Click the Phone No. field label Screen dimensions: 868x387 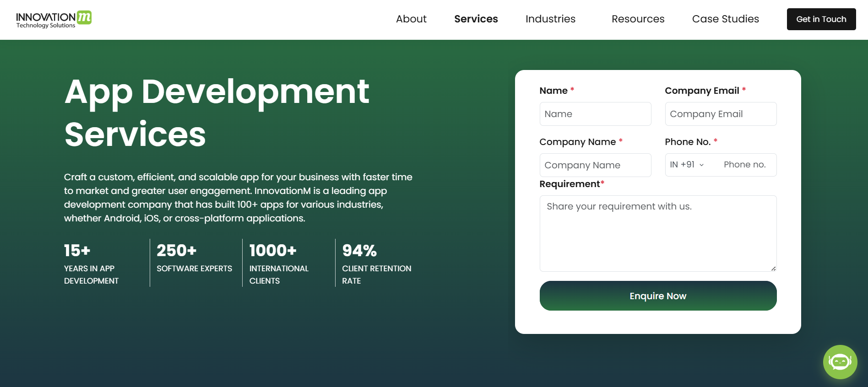point(691,142)
